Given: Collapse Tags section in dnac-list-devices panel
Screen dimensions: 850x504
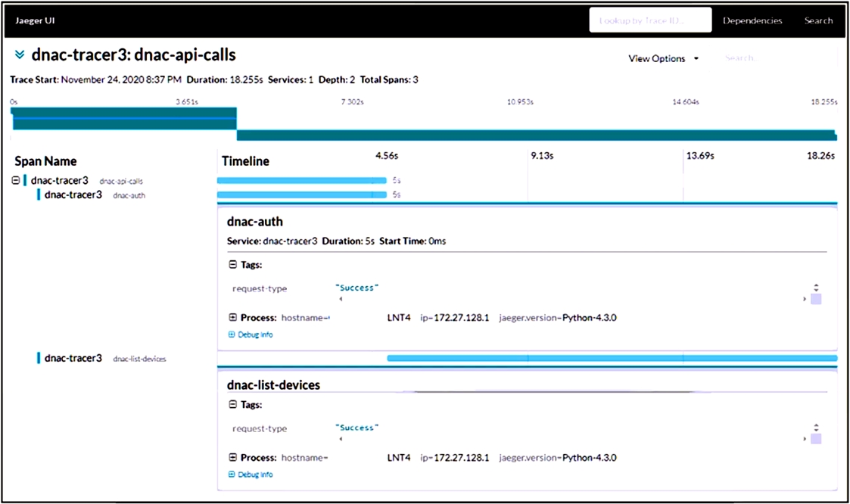Looking at the screenshot, I should pyautogui.click(x=232, y=405).
